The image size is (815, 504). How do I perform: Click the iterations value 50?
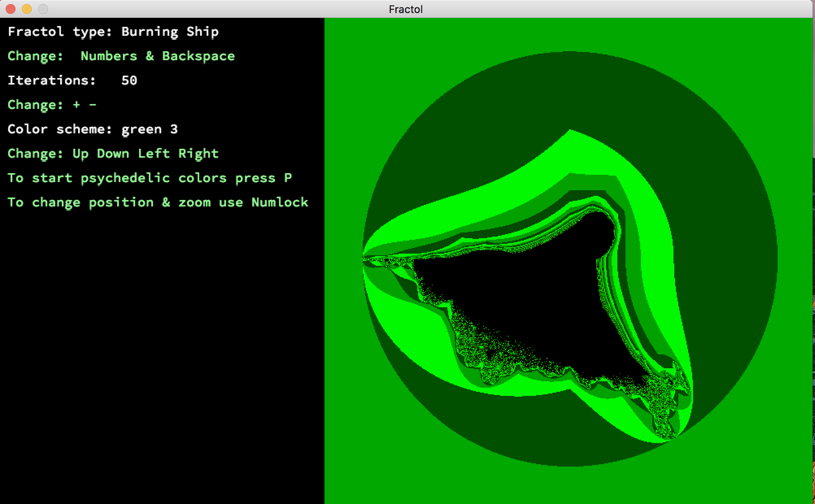tap(129, 80)
